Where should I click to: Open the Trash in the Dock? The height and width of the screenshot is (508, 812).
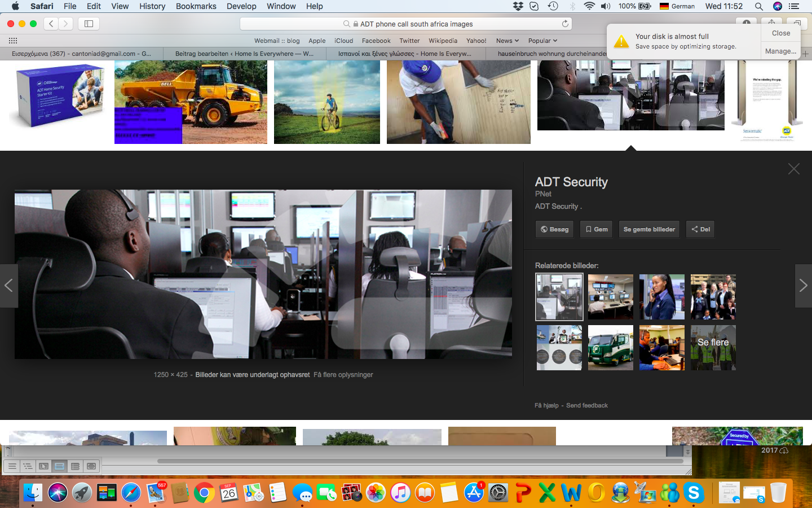tap(778, 493)
